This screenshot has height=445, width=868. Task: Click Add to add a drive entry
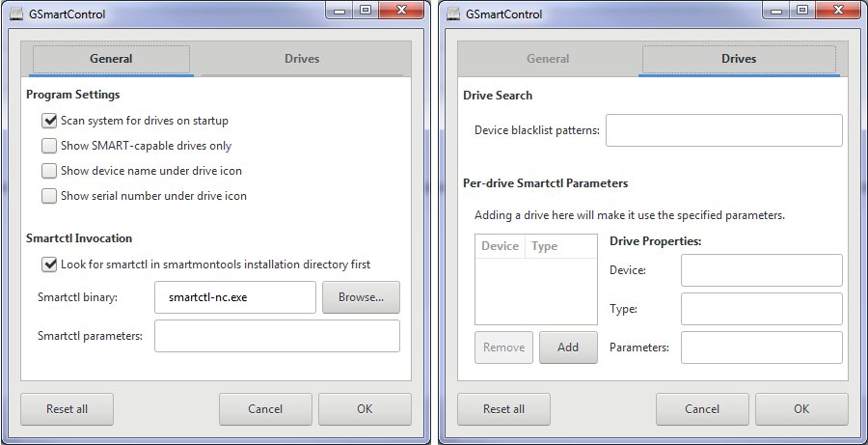568,348
